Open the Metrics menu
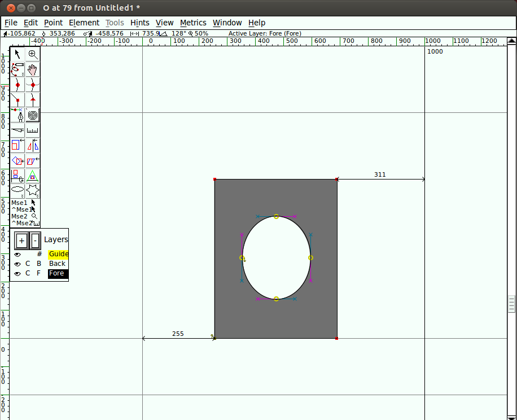The image size is (517, 420). click(193, 23)
